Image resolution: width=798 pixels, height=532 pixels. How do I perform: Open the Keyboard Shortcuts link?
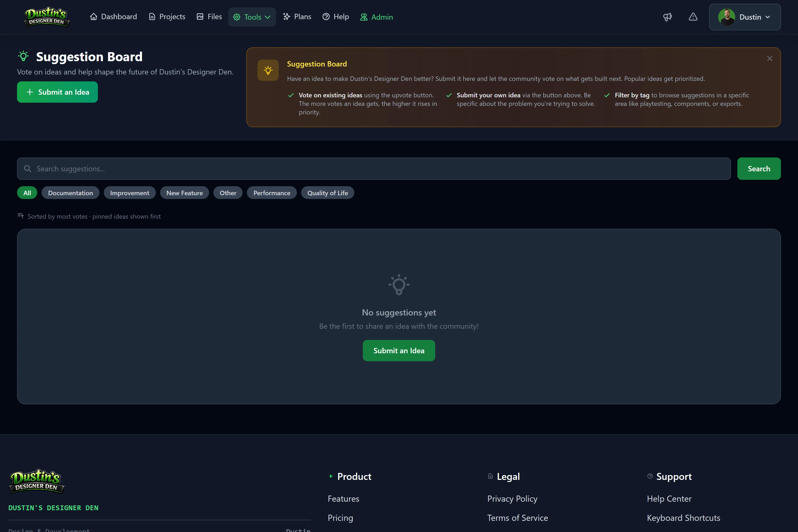[x=683, y=518]
